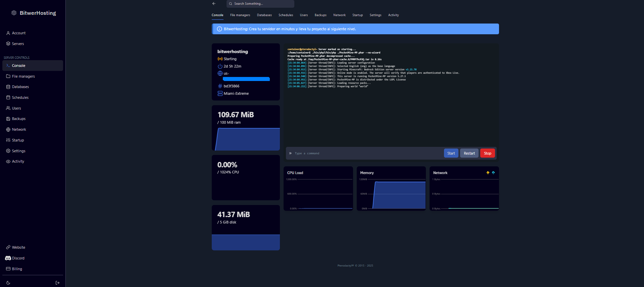Click the logout icon in the sidebar footer
This screenshot has width=644, height=287.
57,283
